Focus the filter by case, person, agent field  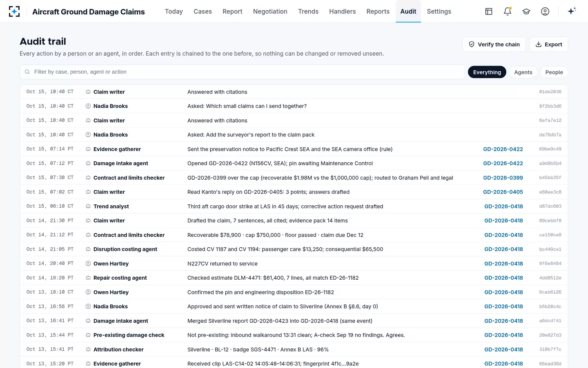pyautogui.click(x=242, y=72)
